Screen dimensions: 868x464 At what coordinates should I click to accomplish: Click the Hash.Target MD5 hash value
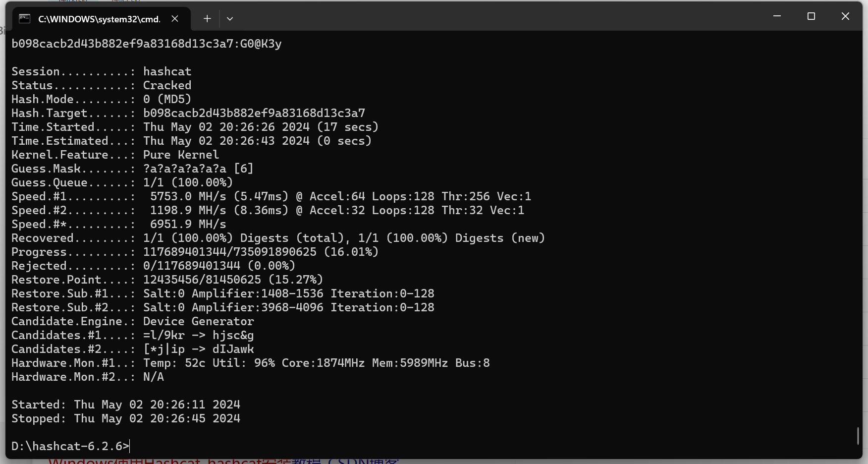click(254, 113)
